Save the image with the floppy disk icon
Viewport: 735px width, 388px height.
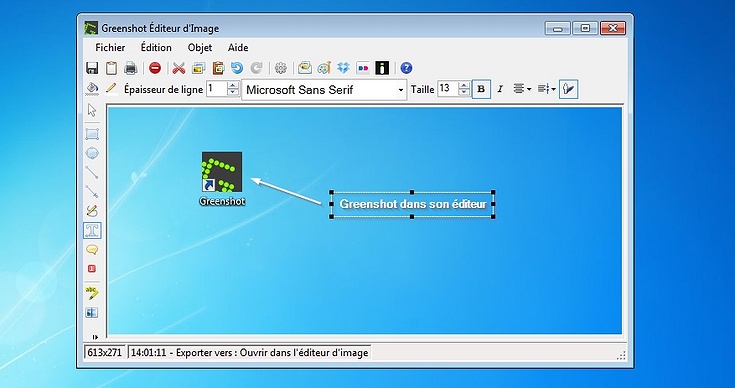click(92, 68)
